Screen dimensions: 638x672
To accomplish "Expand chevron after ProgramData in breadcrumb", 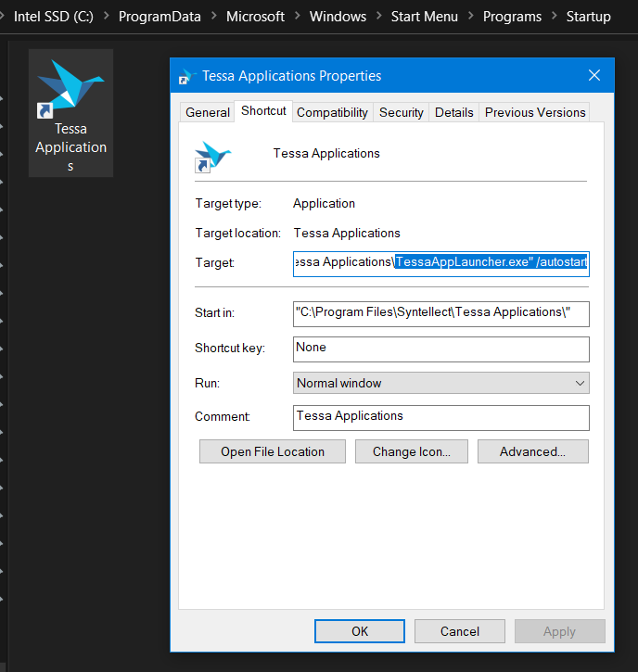I will point(213,16).
